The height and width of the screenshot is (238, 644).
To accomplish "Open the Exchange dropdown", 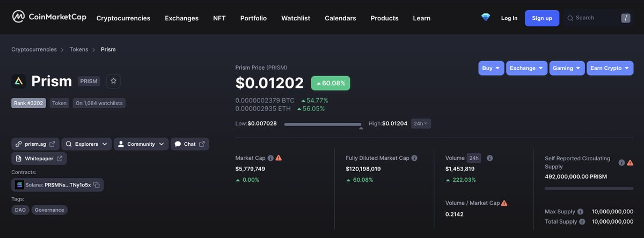I will tap(526, 68).
